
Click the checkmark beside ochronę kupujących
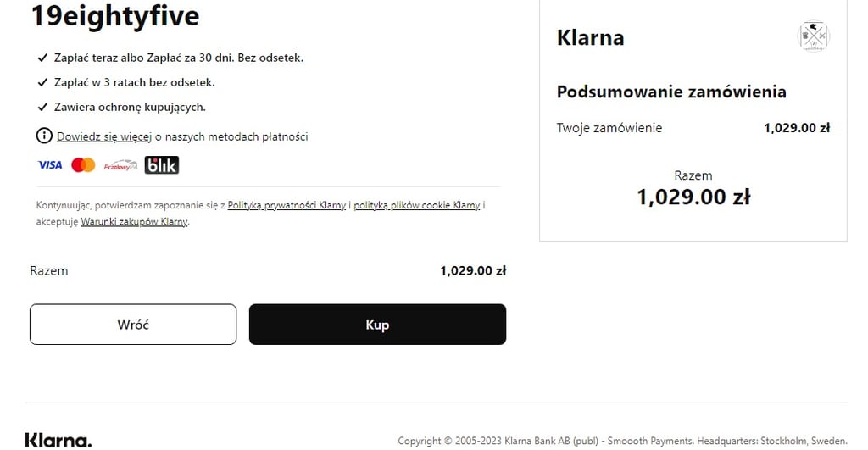point(42,107)
